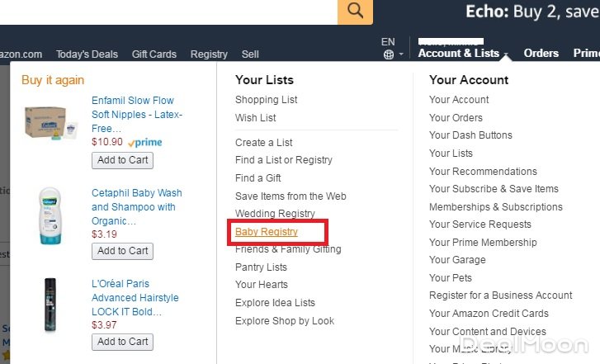600x364 pixels.
Task: Click the orange search magnifier button
Action: [355, 11]
